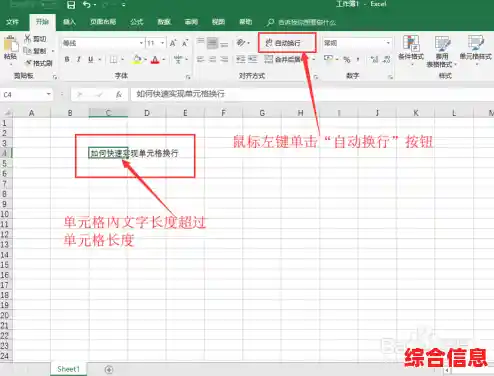Switch to the 页面布局 (Page Layout) tab
The width and height of the screenshot is (494, 376).
103,22
